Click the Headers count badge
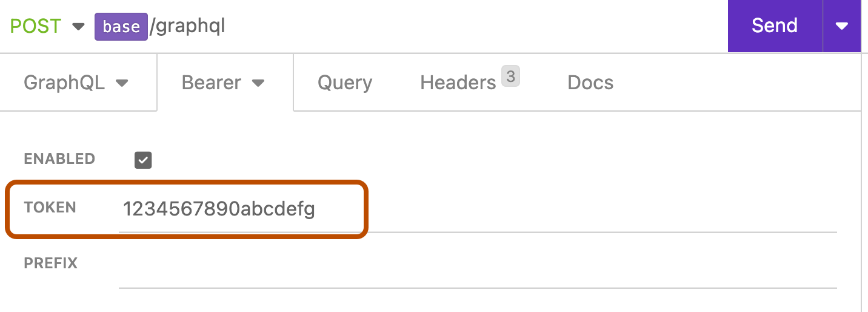The width and height of the screenshot is (868, 312). (x=511, y=76)
